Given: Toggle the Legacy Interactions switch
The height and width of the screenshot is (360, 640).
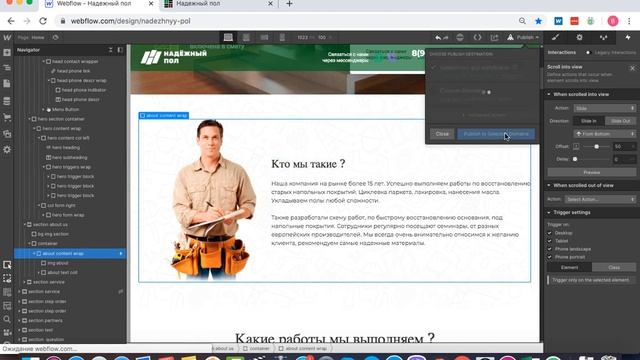Looking at the screenshot, I should point(588,53).
